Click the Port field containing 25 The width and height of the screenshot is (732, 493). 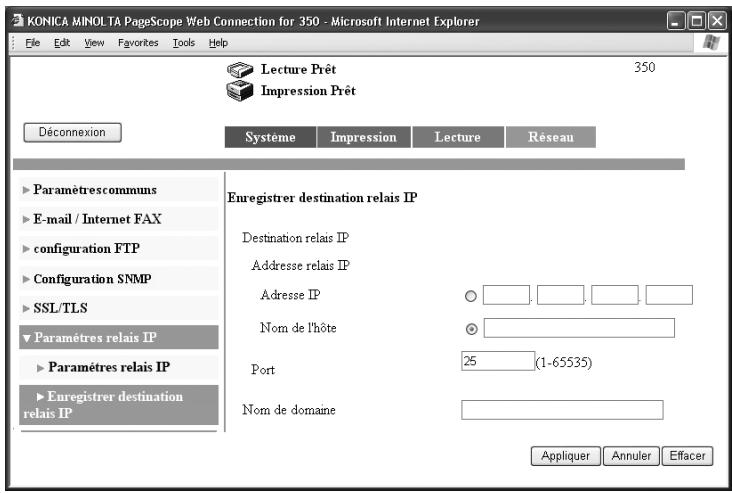coord(498,361)
